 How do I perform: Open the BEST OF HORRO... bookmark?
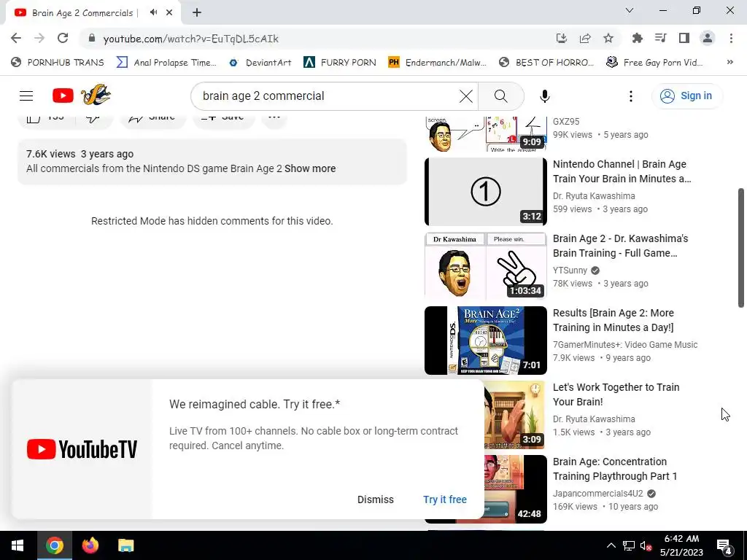tap(546, 63)
